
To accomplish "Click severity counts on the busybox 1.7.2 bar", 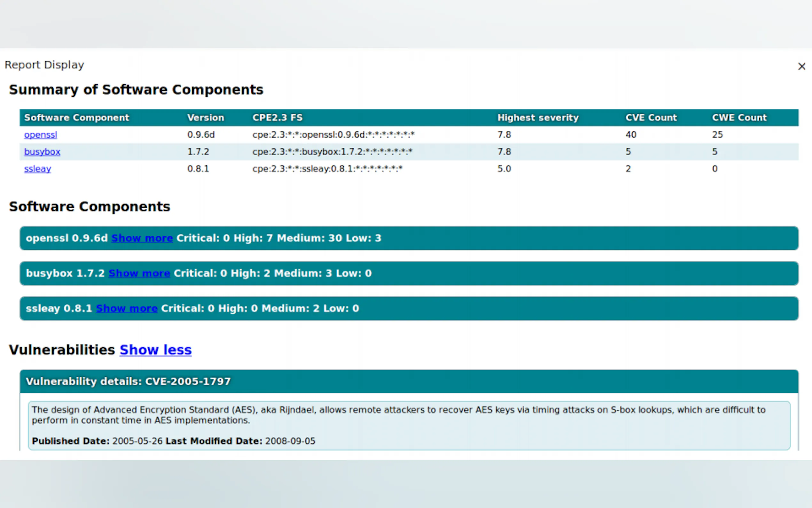I will (273, 273).
